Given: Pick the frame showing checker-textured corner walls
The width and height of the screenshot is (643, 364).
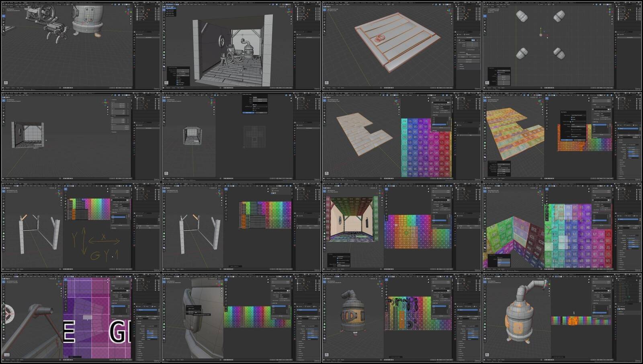Looking at the screenshot, I should [x=562, y=228].
